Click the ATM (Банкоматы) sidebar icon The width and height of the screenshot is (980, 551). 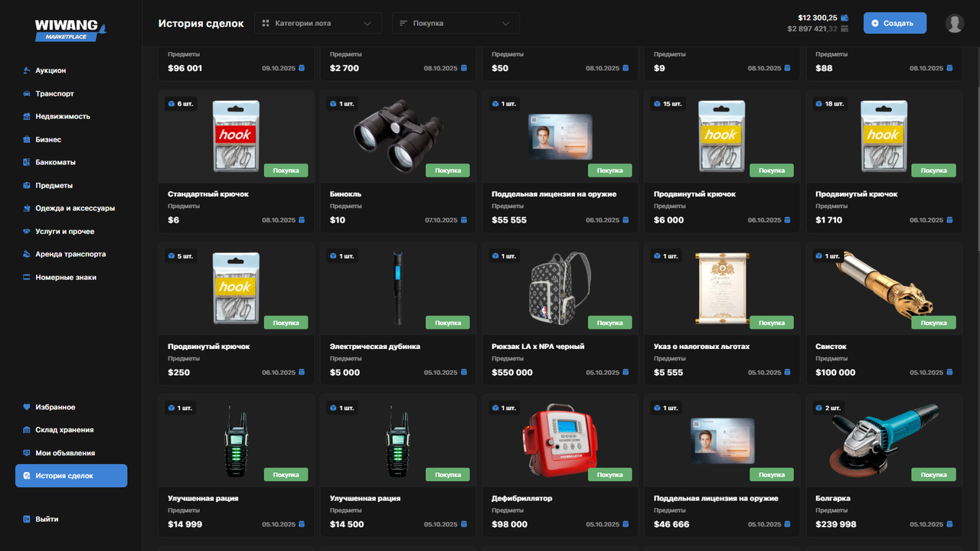pyautogui.click(x=27, y=162)
